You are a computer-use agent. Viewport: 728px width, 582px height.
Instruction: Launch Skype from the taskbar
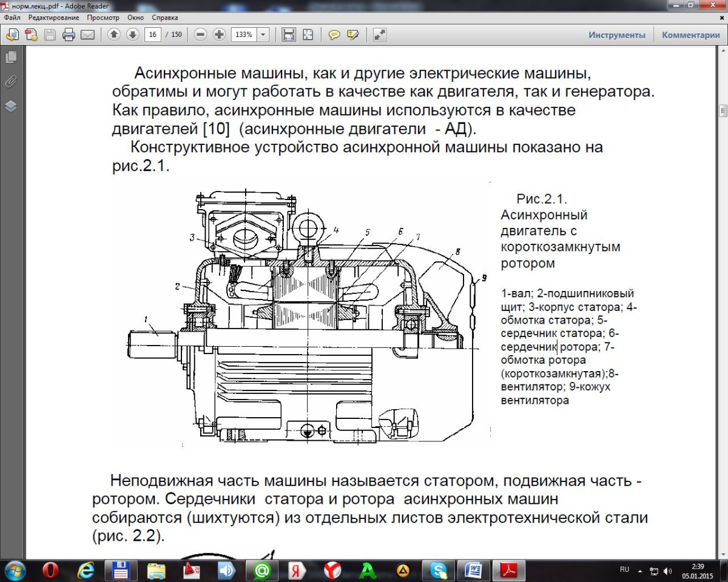(438, 570)
